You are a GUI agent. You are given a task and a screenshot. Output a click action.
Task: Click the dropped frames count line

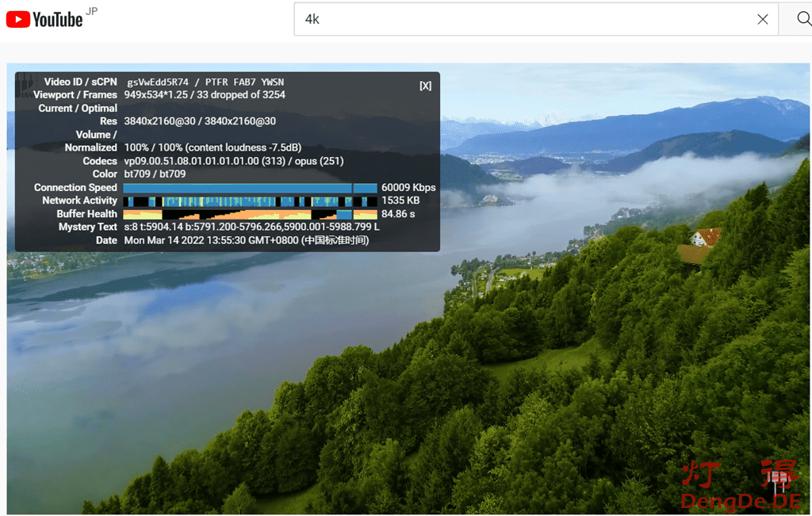205,95
